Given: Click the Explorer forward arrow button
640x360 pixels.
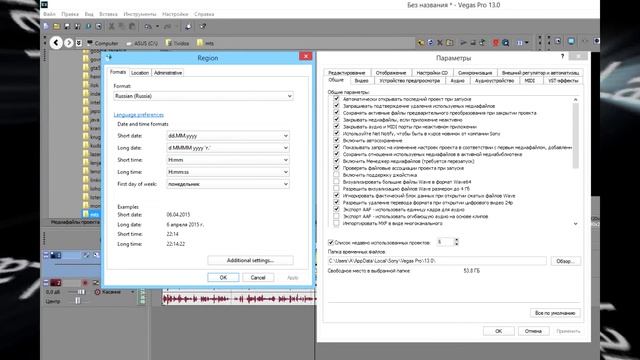Looking at the screenshot, I should 69,42.
